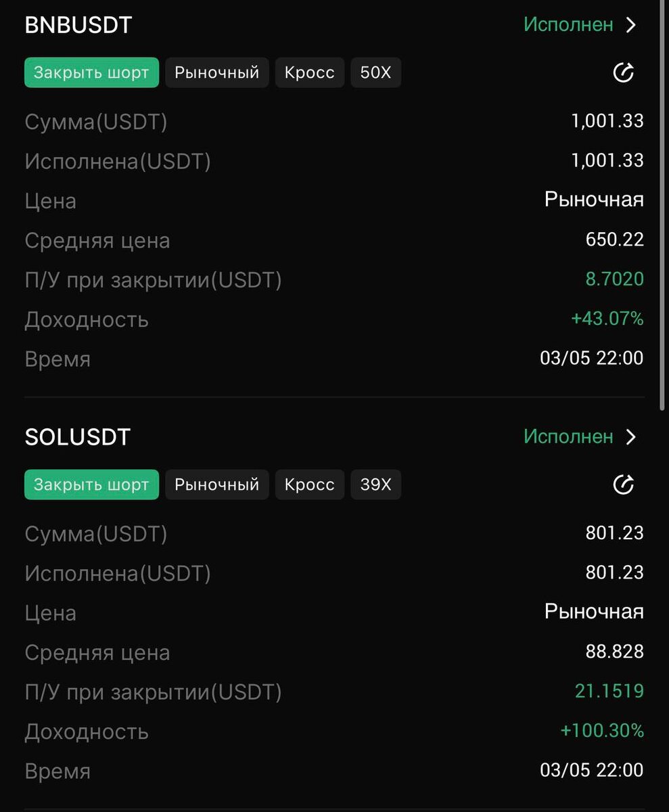Select the 'Рыночный' tag on BNBUSDT order
The width and height of the screenshot is (669, 812).
click(x=216, y=72)
